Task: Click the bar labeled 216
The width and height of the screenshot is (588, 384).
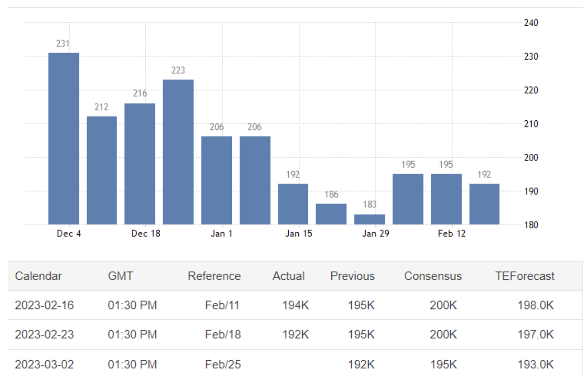Action: 140,164
